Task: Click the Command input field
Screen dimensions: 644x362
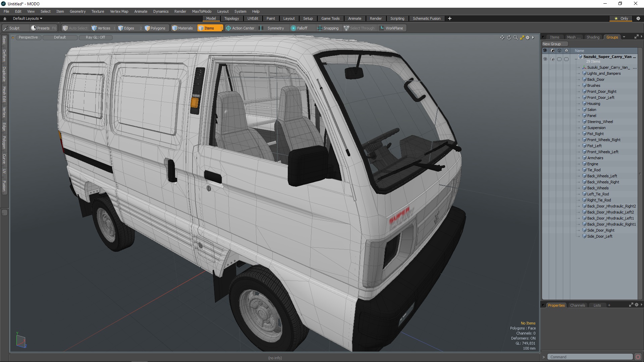Action: [x=590, y=357]
